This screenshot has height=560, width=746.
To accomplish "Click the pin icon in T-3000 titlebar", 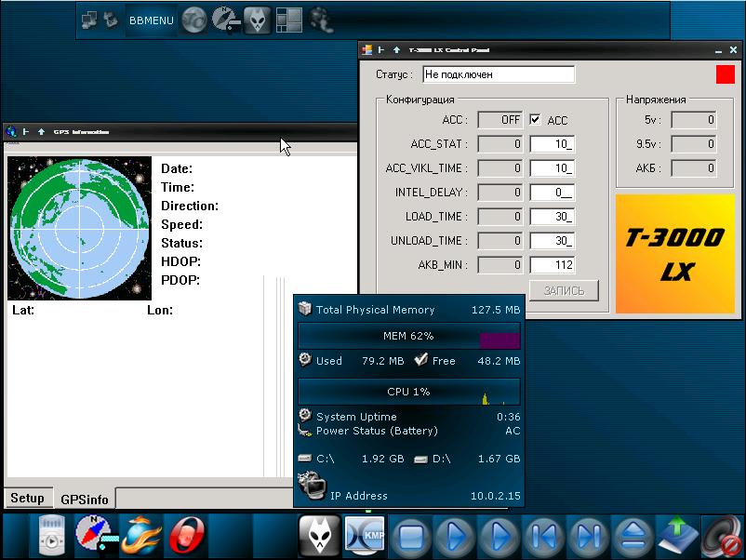I will pyautogui.click(x=381, y=50).
